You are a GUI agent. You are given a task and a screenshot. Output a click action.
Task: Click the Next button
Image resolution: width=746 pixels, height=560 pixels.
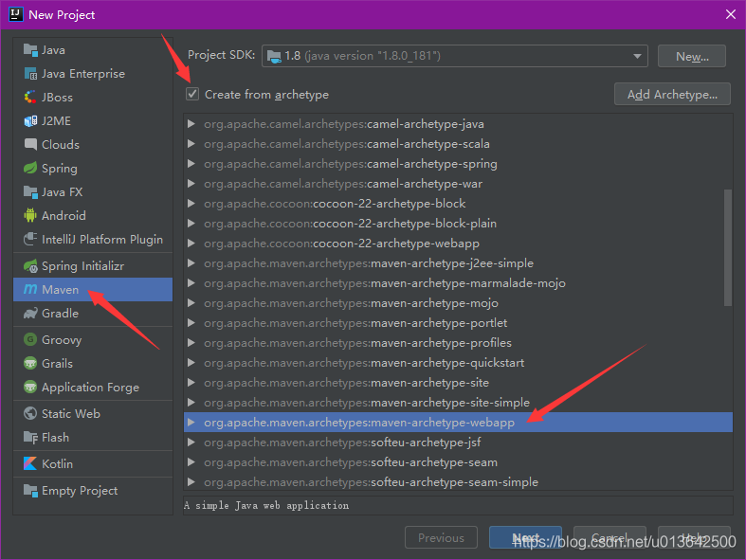pyautogui.click(x=525, y=537)
